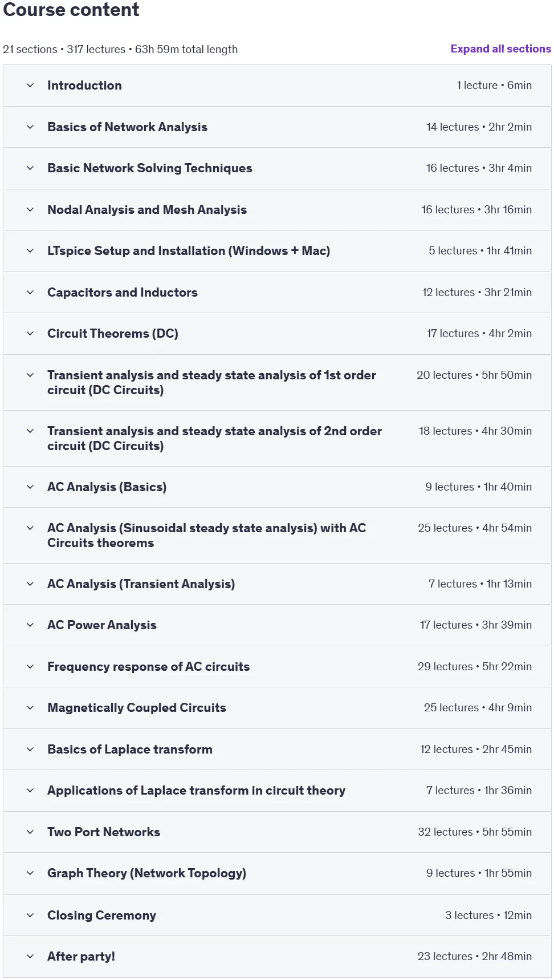Click Two Port Networks section title
554x980 pixels.
pos(104,832)
